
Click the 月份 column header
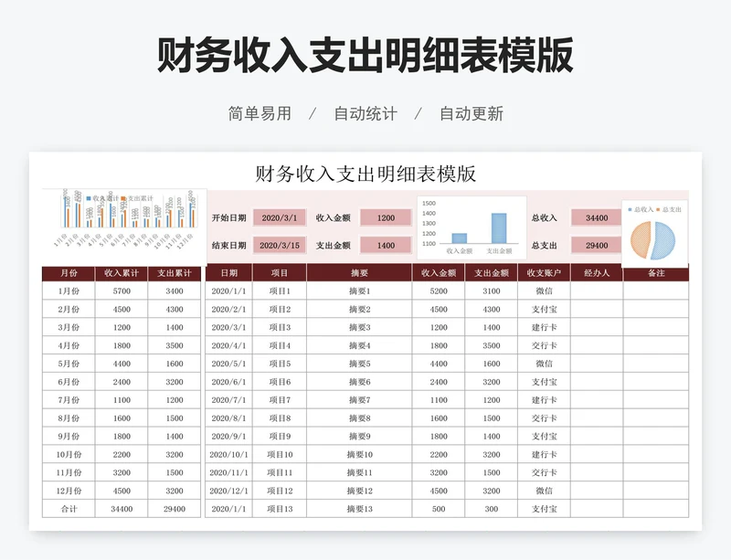point(69,273)
